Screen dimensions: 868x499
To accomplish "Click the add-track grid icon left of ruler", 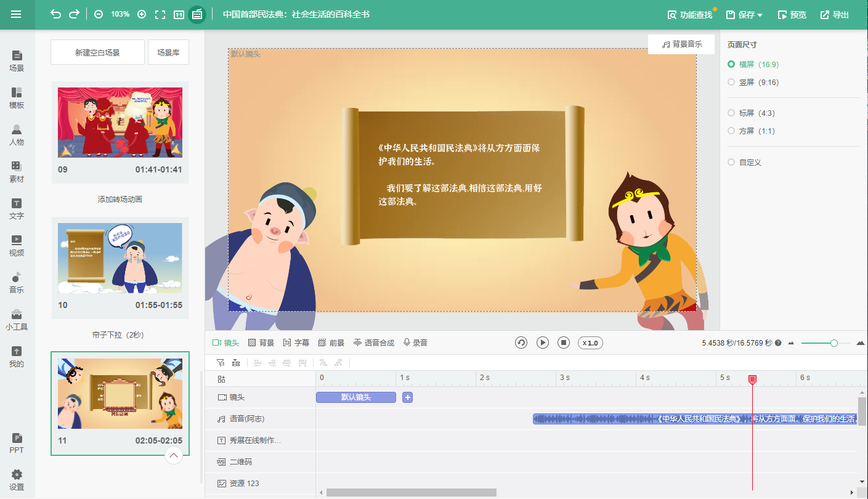I will pos(222,379).
